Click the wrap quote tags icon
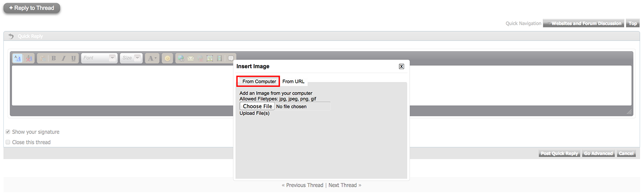This screenshot has width=644, height=195. pyautogui.click(x=231, y=58)
